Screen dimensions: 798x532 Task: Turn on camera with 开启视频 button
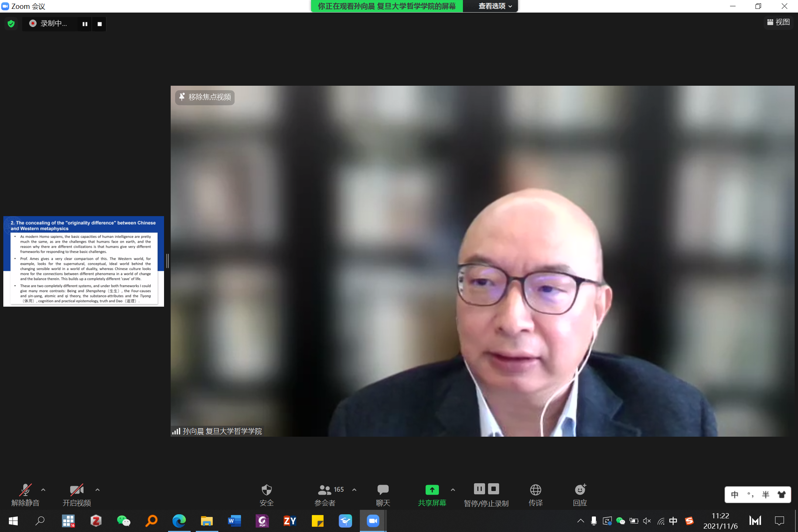(x=76, y=490)
